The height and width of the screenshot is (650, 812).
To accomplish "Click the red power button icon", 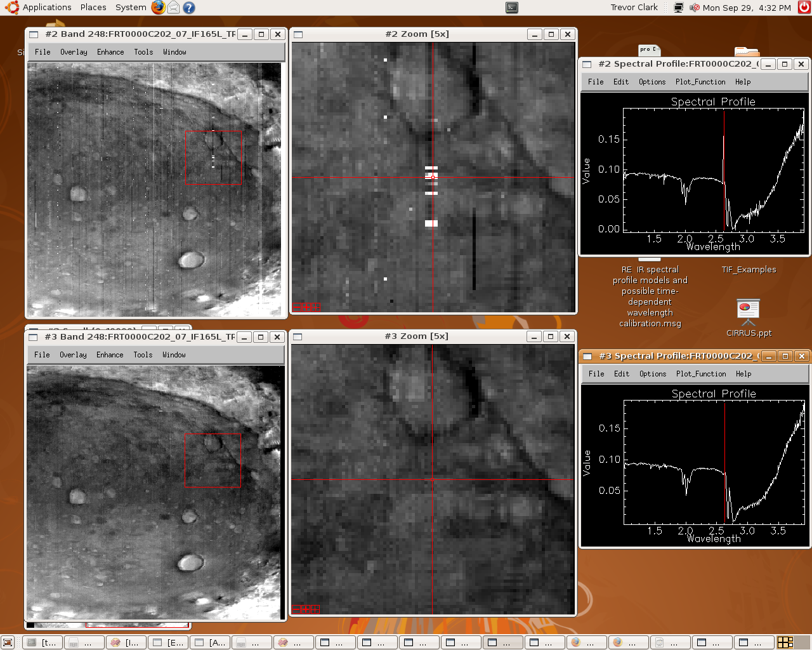I will pos(804,8).
